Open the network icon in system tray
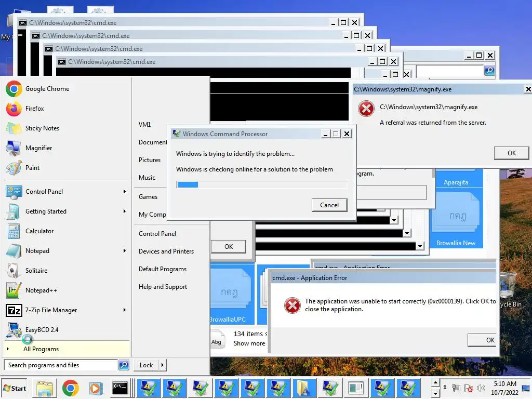Viewport: 532px width, 399px height. 456,388
